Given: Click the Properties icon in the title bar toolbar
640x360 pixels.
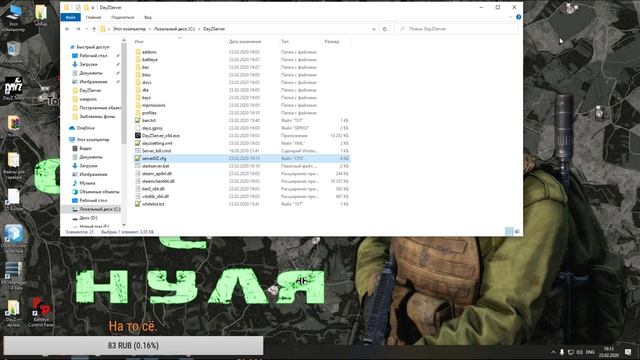Looking at the screenshot, I should point(78,7).
